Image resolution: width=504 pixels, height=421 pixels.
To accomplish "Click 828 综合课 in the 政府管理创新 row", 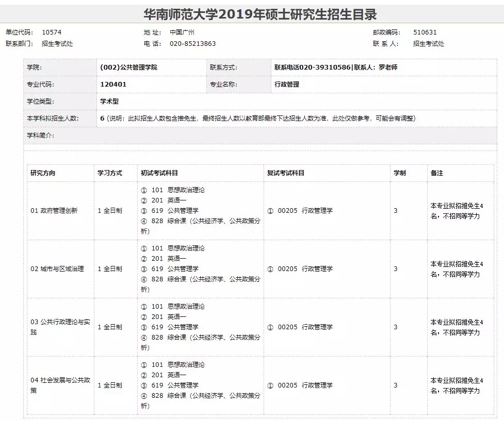I will (x=201, y=226).
